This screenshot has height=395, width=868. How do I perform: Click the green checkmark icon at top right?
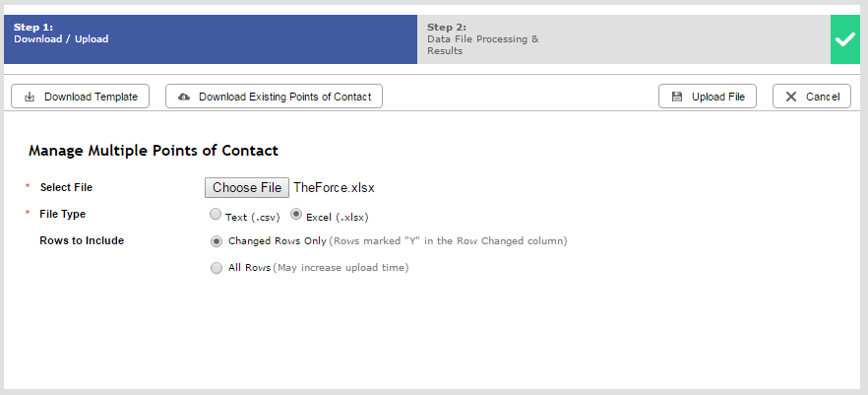(845, 39)
